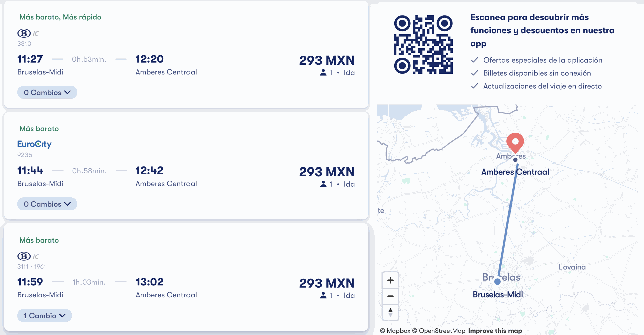Click the QR code for the app
Image resolution: width=644 pixels, height=335 pixels.
423,45
